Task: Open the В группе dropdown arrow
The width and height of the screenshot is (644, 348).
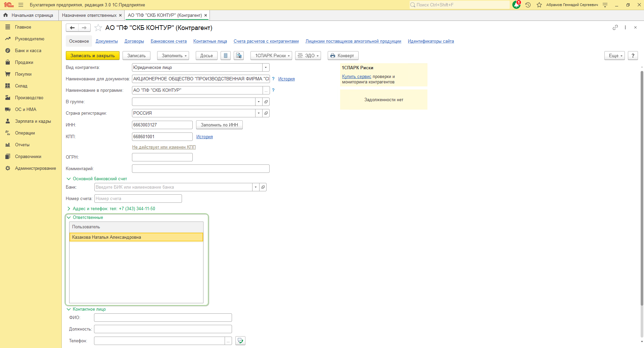Action: click(x=259, y=102)
